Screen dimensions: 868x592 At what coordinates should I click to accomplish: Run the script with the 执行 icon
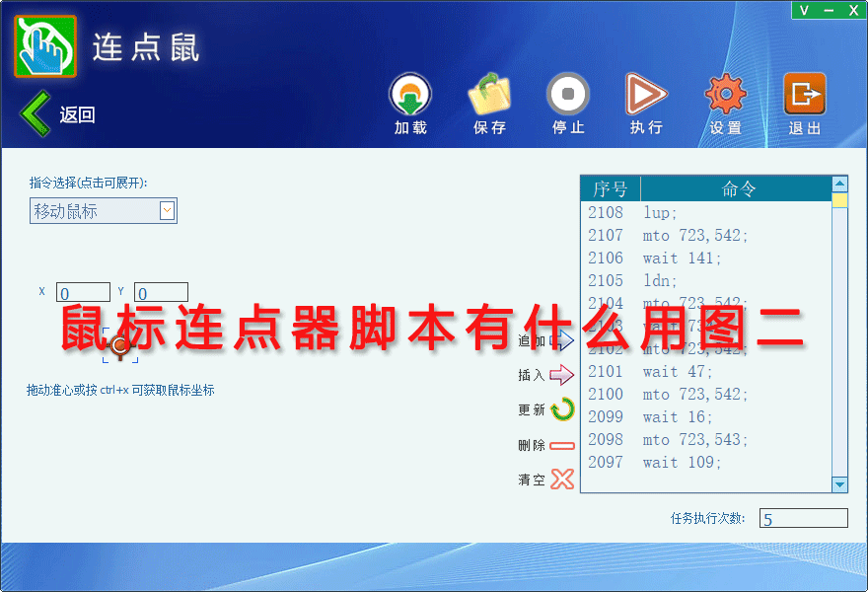[646, 94]
